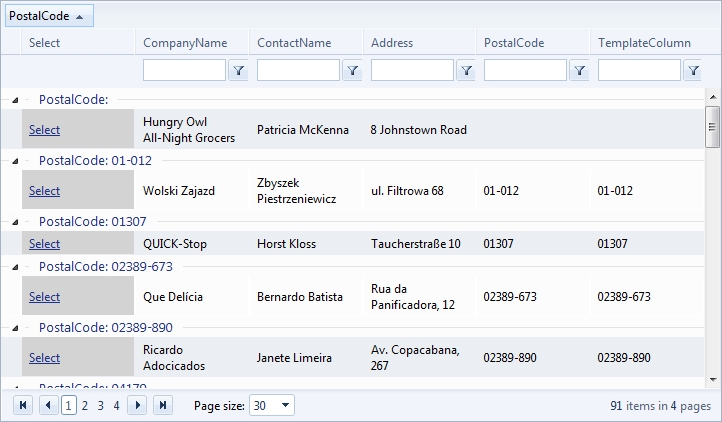Sort by the ContactName column header
Viewport: 722px width, 422px height.
pyautogui.click(x=294, y=43)
